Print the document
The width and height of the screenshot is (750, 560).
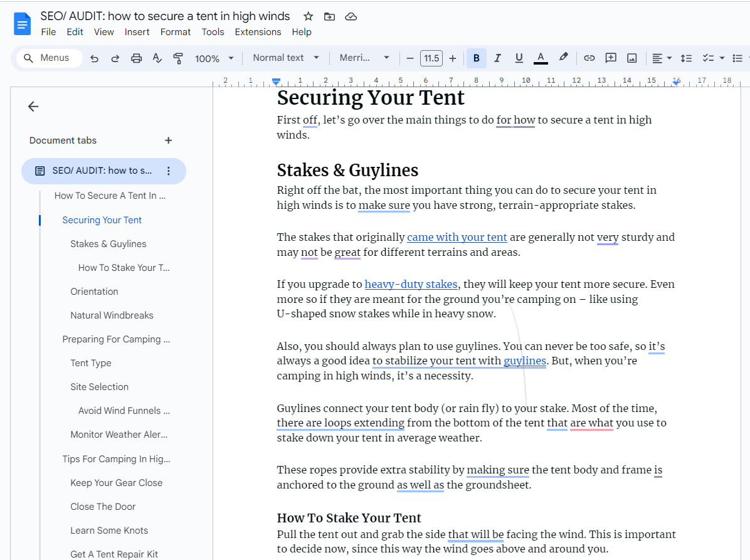tap(136, 58)
